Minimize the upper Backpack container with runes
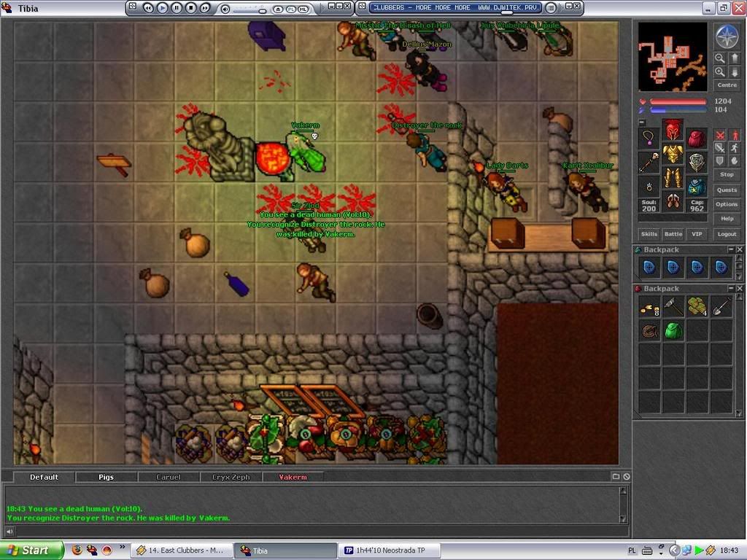Screen dimensions: 747x560 coord(731,249)
